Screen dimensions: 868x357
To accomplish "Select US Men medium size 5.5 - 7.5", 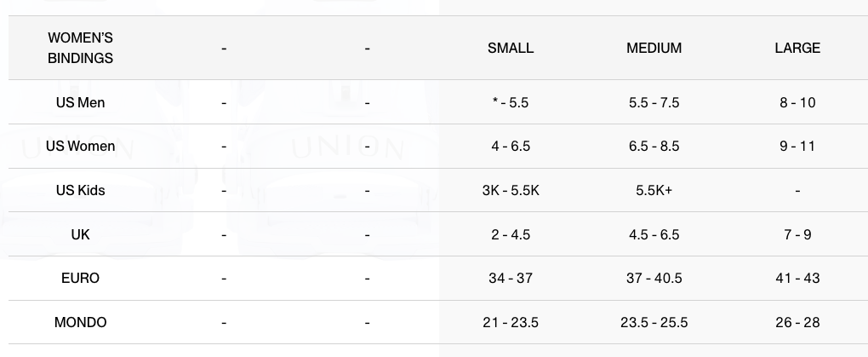I will click(654, 102).
